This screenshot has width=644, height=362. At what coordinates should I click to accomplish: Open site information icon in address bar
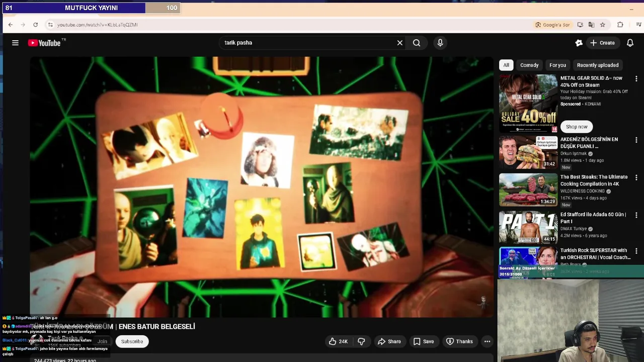(50, 25)
